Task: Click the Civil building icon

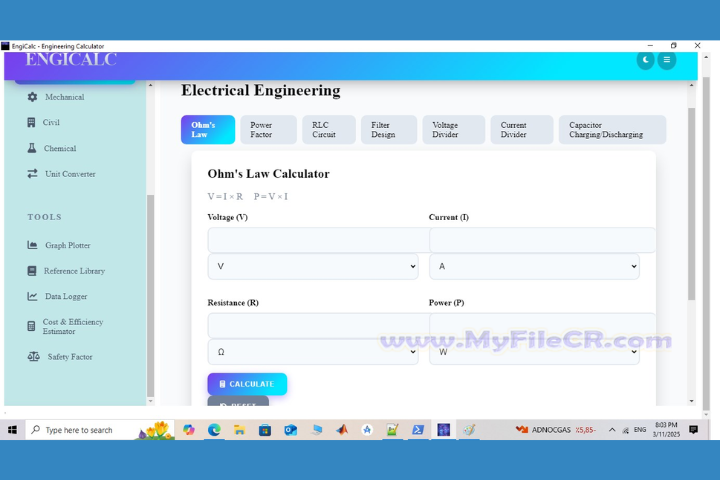Action: (31, 122)
